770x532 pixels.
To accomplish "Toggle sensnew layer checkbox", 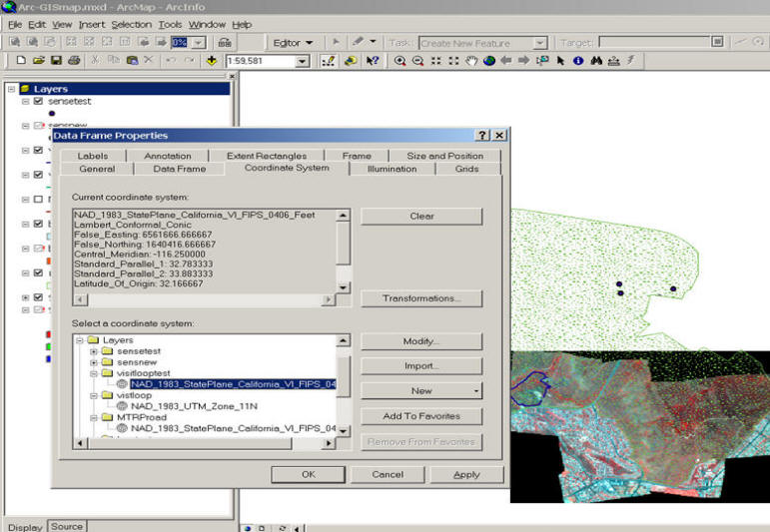I will point(38,126).
